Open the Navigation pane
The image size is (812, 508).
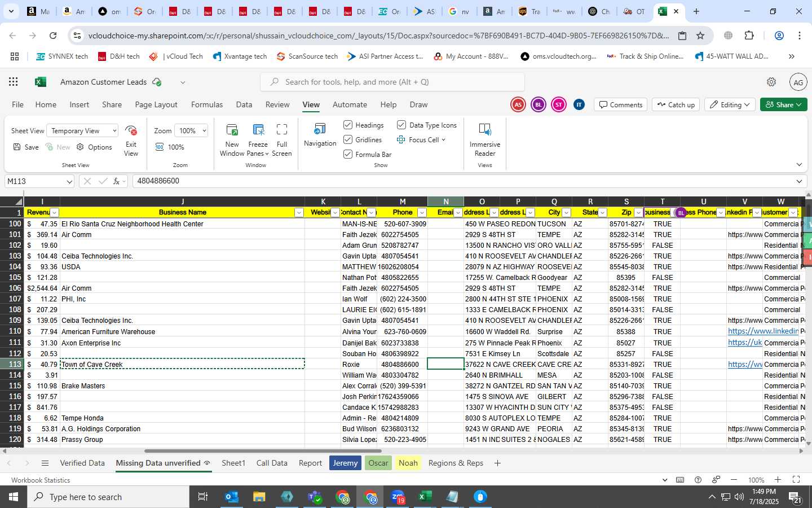[x=320, y=135]
